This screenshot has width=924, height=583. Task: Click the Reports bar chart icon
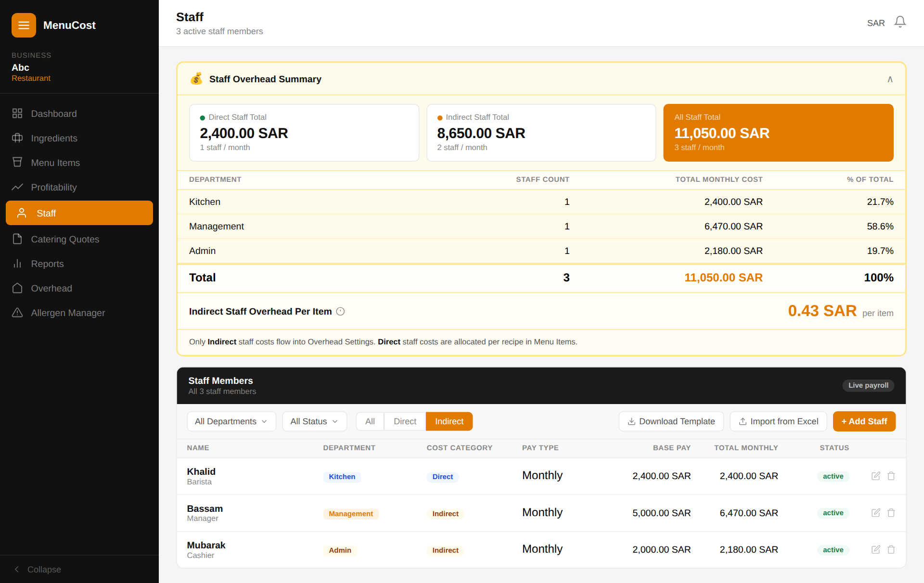tap(17, 264)
